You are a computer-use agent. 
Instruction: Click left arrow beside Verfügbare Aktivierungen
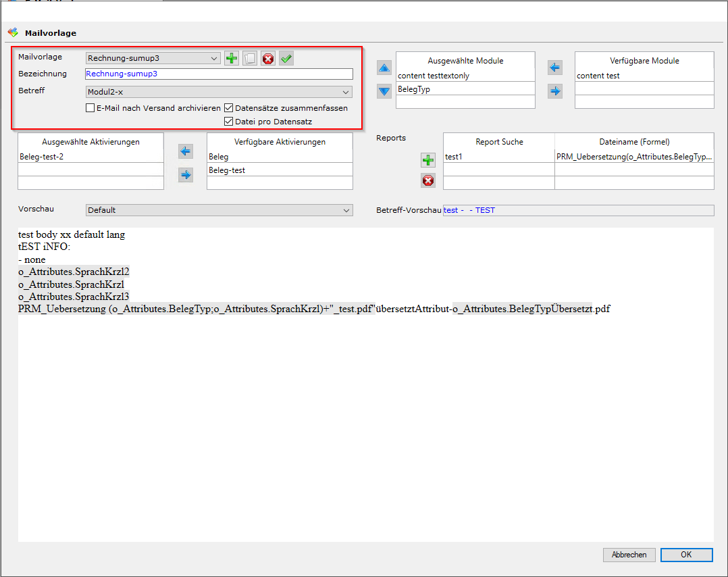(185, 151)
